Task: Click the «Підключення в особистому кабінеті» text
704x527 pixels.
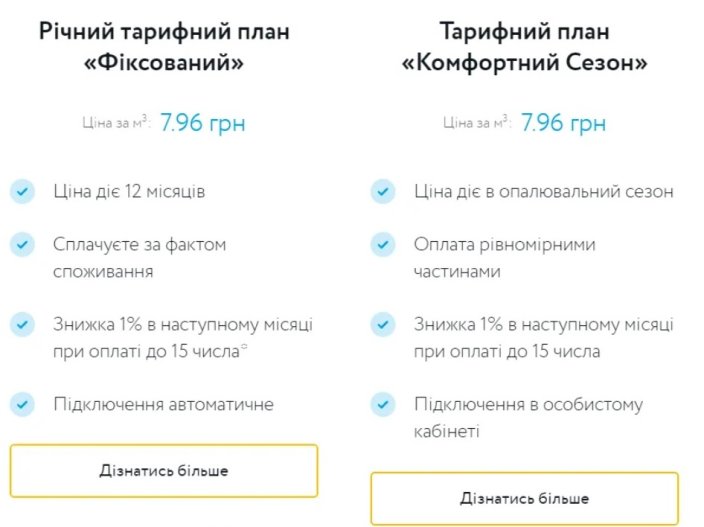Action: 528,417
